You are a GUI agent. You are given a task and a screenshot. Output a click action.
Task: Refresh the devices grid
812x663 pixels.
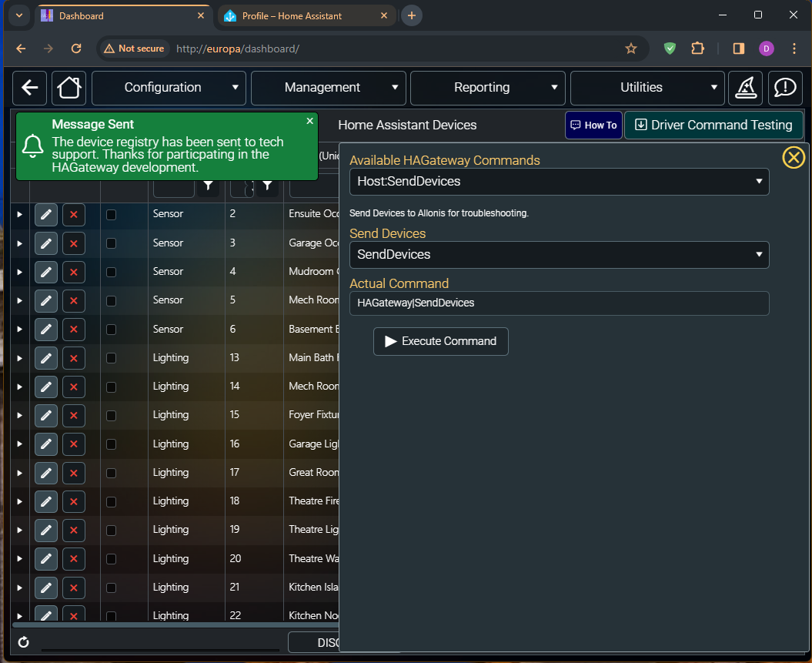point(23,642)
